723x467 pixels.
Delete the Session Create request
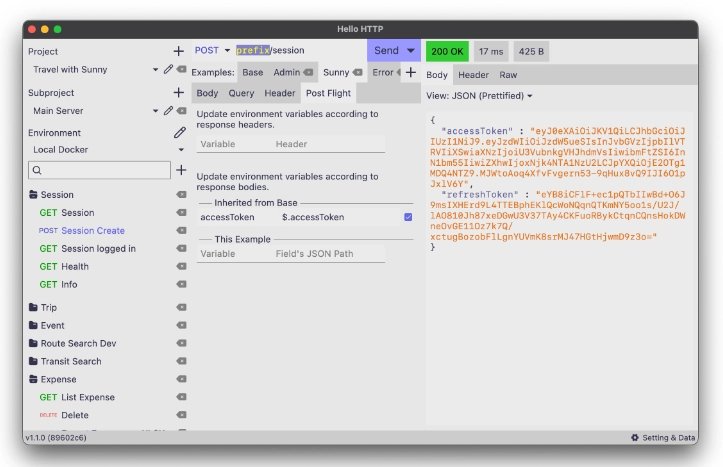182,231
